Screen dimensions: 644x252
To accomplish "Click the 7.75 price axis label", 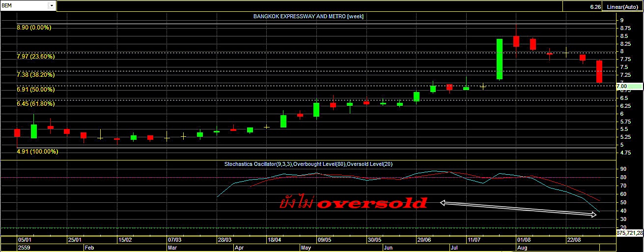I will [x=626, y=60].
